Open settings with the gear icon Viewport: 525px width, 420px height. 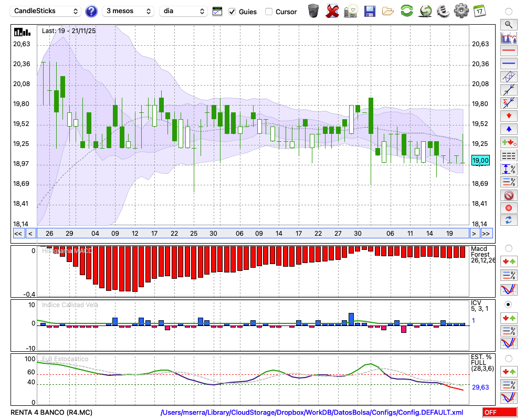point(461,10)
